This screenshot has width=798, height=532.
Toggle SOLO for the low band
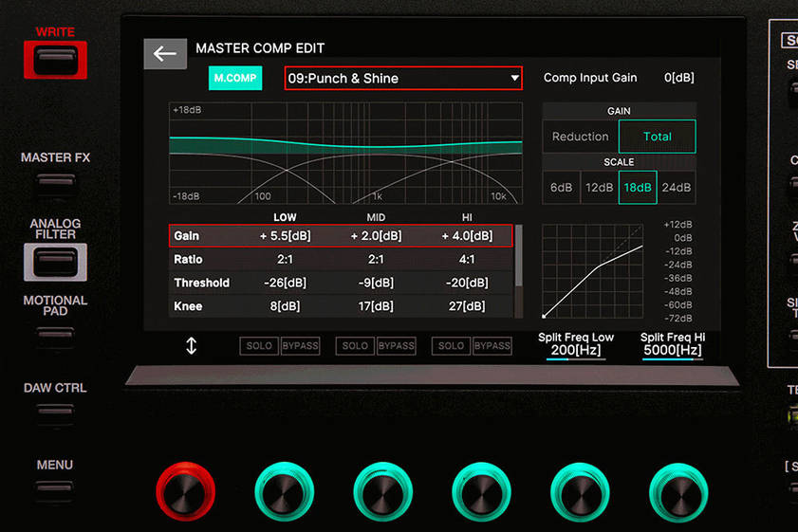(x=259, y=346)
